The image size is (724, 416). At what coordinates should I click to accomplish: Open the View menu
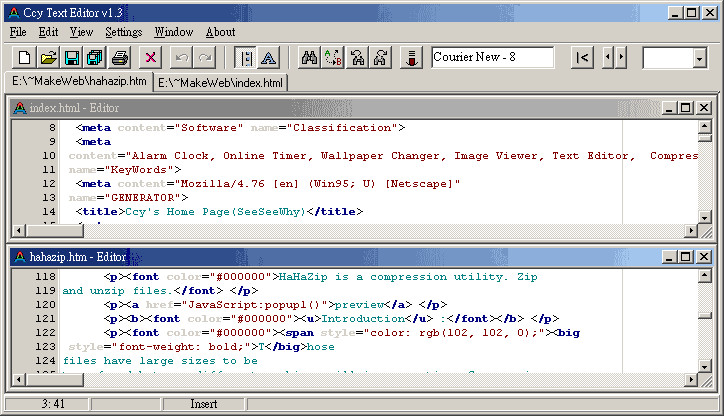[x=81, y=32]
